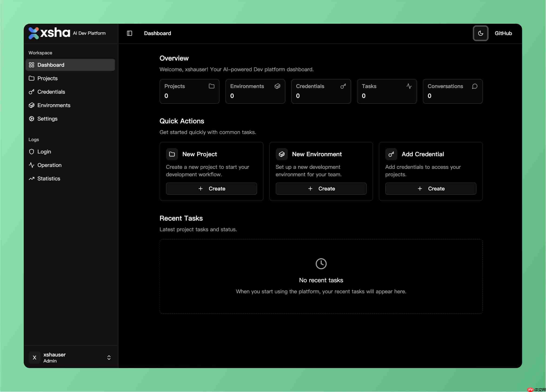Select Dashboard in the top navigation bar
546x392 pixels.
157,33
